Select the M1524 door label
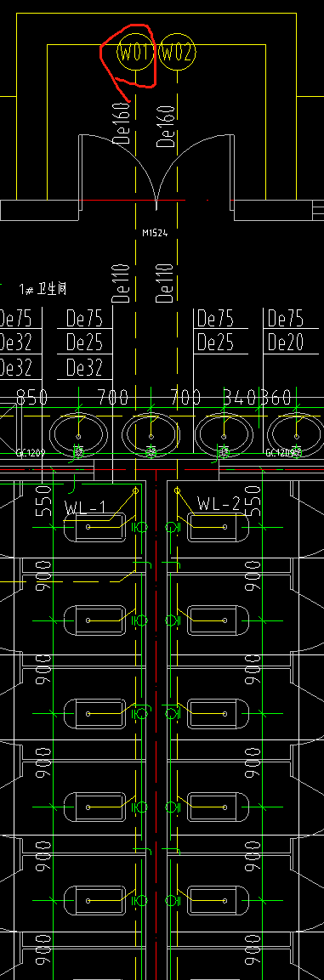The image size is (324, 980). [x=155, y=233]
